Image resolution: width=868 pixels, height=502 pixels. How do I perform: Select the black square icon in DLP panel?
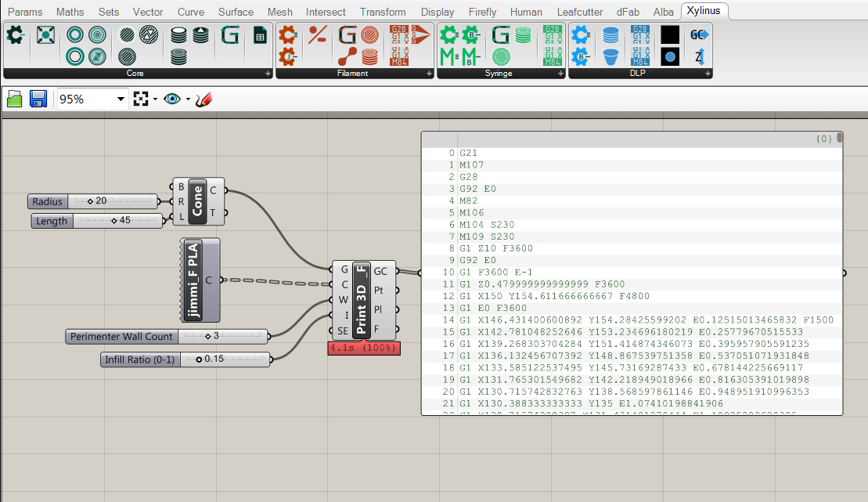(670, 35)
